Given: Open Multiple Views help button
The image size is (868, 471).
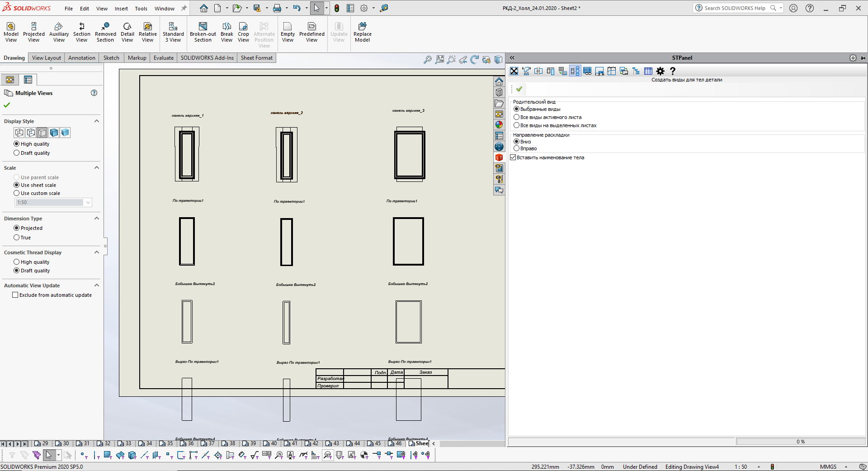Looking at the screenshot, I should pyautogui.click(x=94, y=93).
